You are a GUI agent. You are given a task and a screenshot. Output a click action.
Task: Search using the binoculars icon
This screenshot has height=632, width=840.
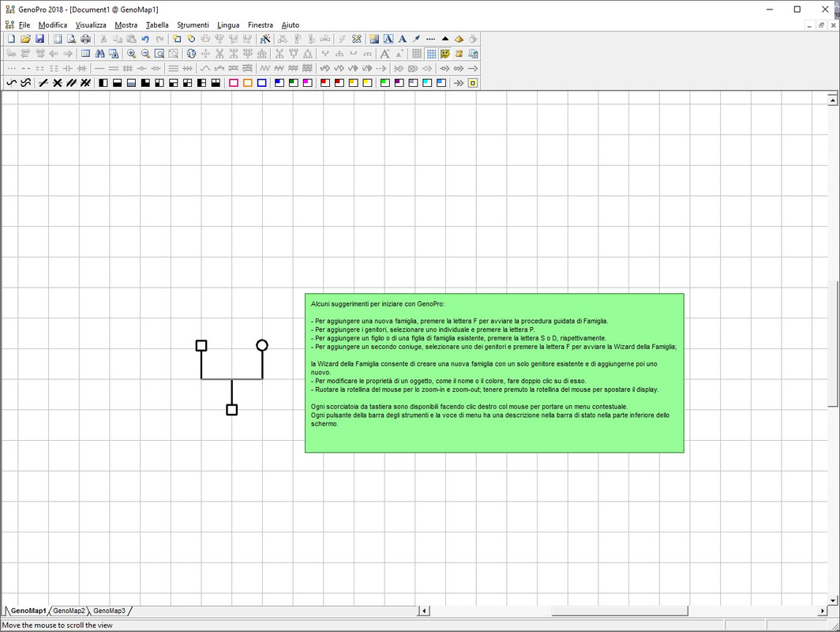(x=99, y=54)
